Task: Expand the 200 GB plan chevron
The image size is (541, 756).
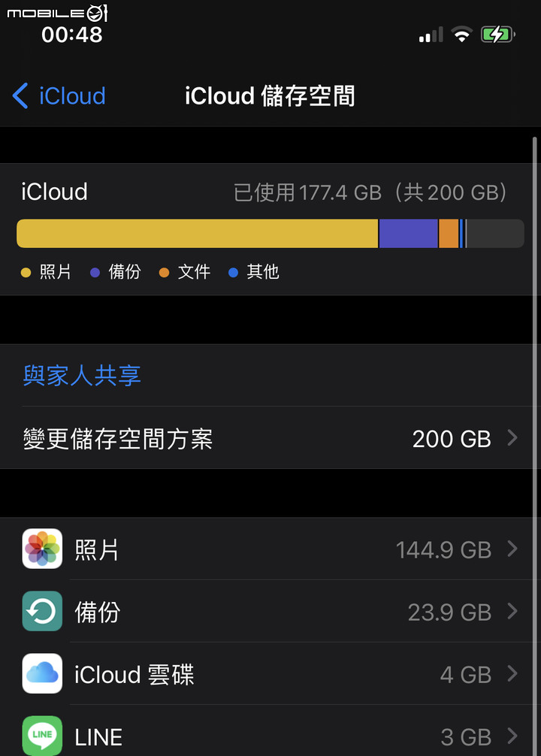Action: 512,438
